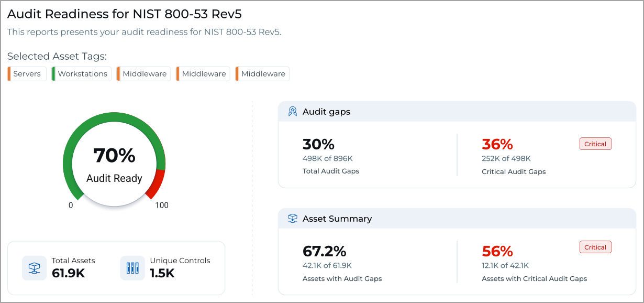The width and height of the screenshot is (644, 303).
Task: Click the "Critical Audit Gaps" label
Action: (x=514, y=171)
